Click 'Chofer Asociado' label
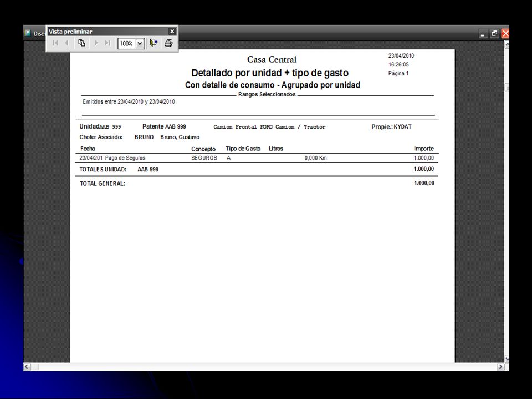The image size is (532, 399). click(x=101, y=137)
